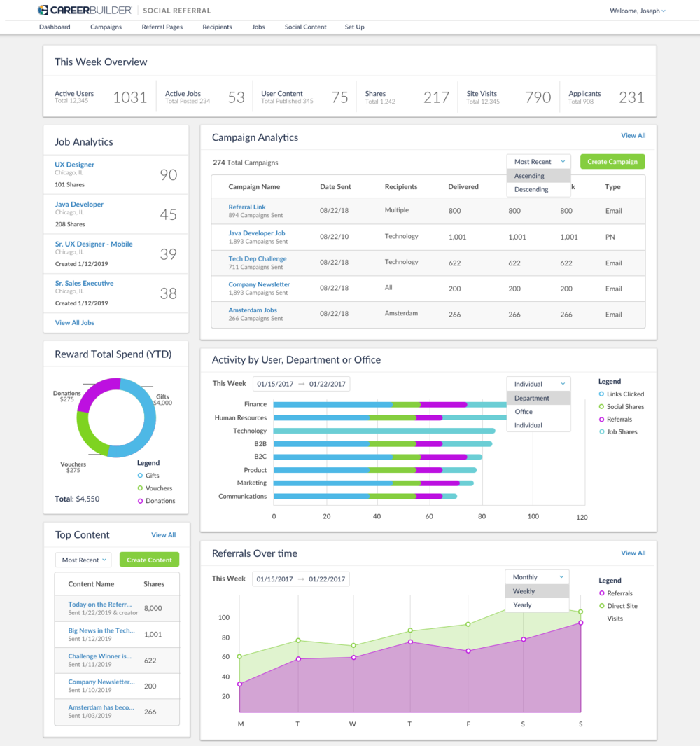Sort by the Date Sent column header
The width and height of the screenshot is (700, 746).
tap(335, 186)
